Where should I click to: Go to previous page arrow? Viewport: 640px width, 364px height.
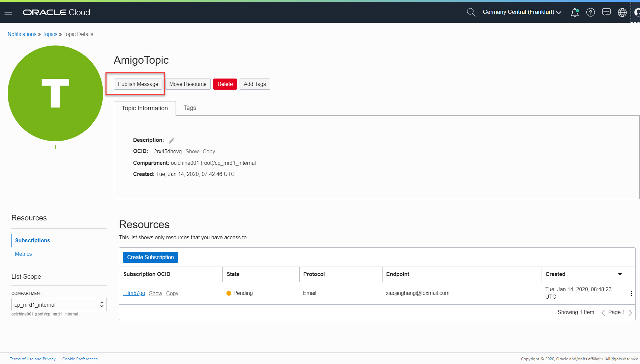[x=603, y=312]
